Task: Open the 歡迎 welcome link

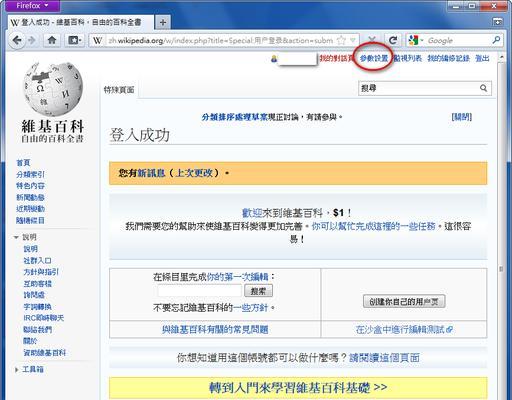Action: [x=252, y=213]
